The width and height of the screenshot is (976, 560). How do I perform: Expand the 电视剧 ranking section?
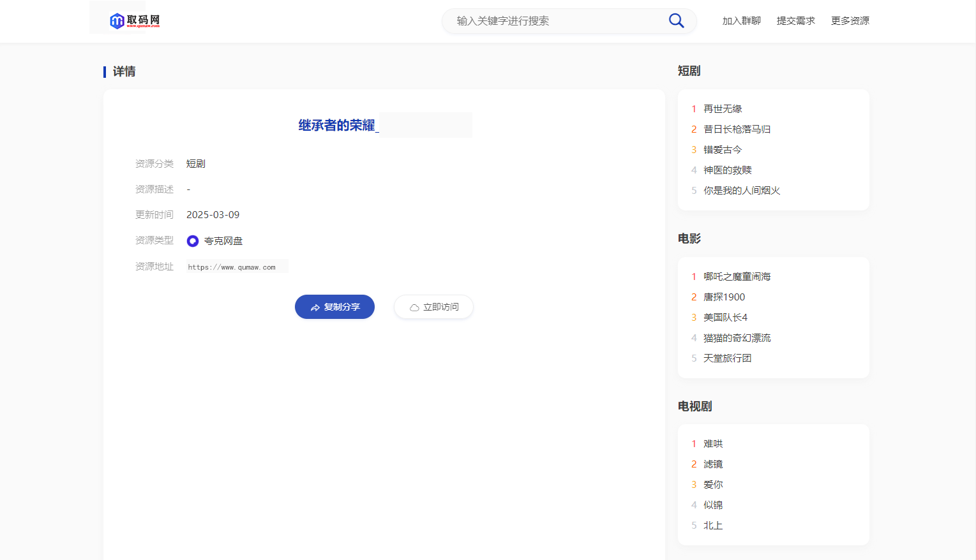(x=695, y=406)
